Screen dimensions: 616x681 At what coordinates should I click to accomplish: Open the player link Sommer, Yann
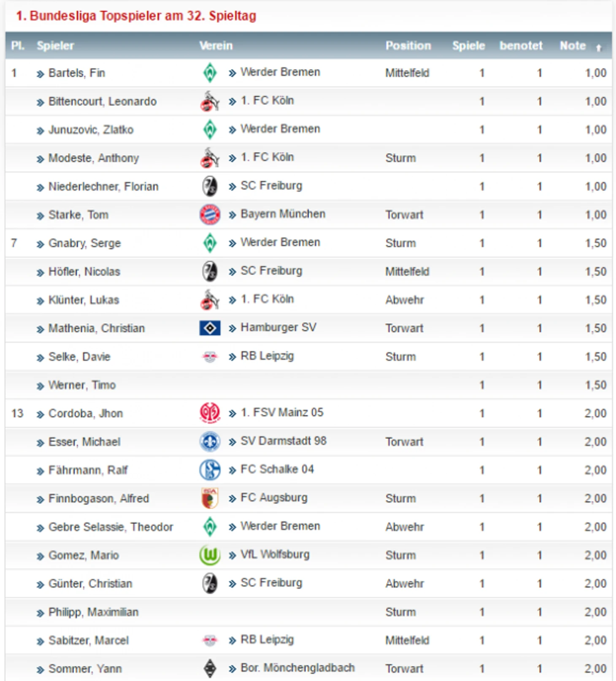click(85, 669)
